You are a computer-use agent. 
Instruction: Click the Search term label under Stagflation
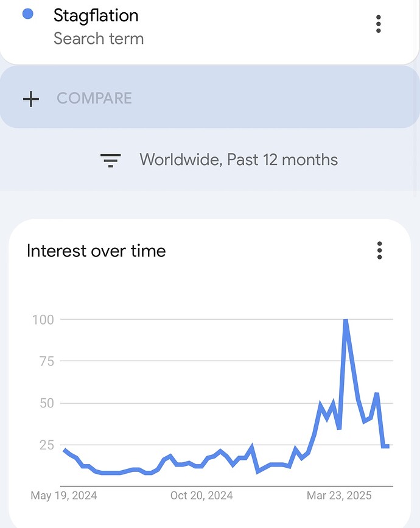point(99,38)
